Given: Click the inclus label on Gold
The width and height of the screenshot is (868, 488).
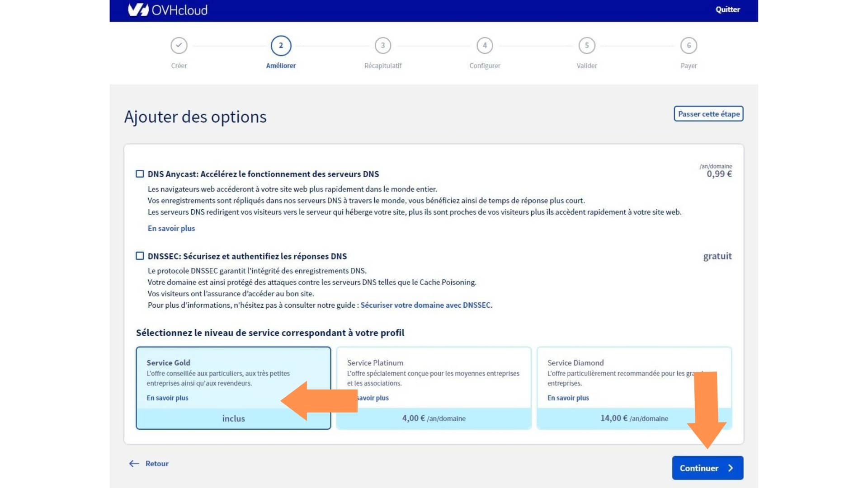Looking at the screenshot, I should point(233,418).
